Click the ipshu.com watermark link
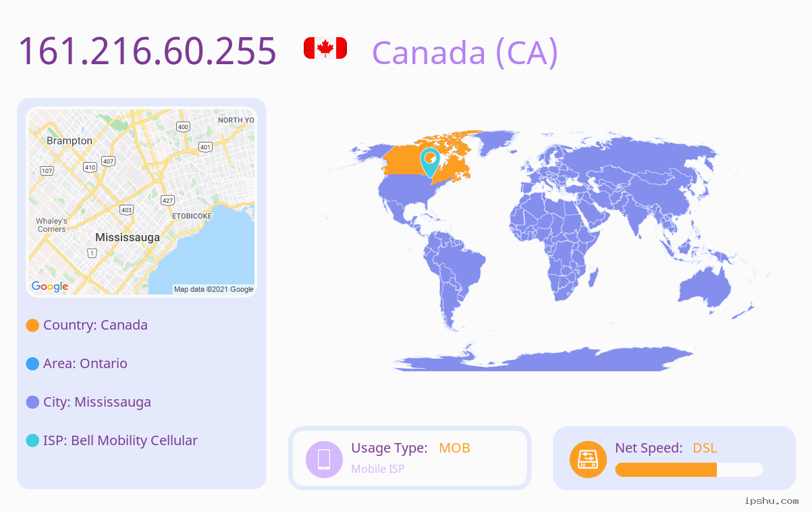 click(772, 501)
